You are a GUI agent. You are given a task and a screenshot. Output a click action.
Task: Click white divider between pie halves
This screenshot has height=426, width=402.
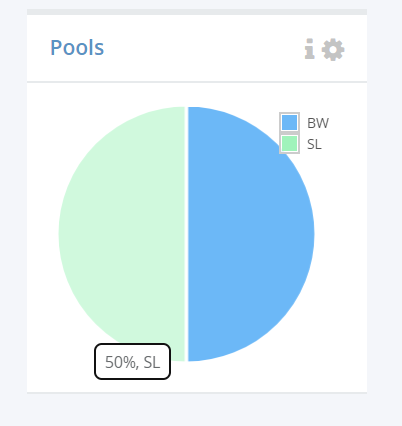pos(186,234)
